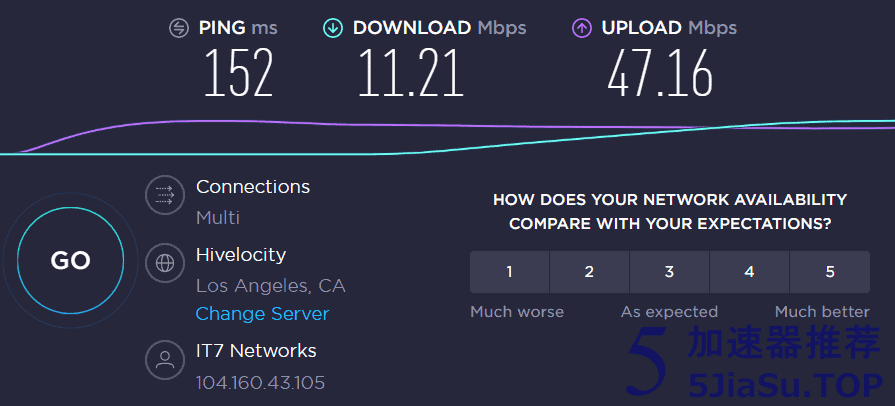This screenshot has width=895, height=406.
Task: Click the Multi connections setting
Action: coord(217,218)
